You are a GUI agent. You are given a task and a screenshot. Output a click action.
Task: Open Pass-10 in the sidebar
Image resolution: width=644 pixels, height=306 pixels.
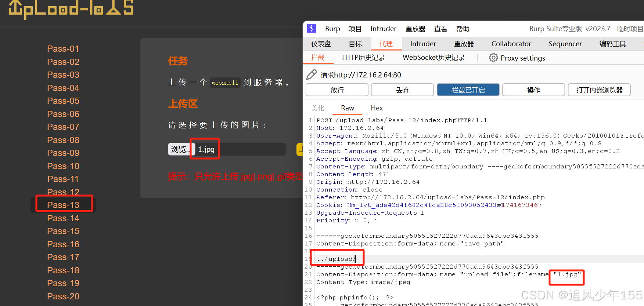coord(63,166)
